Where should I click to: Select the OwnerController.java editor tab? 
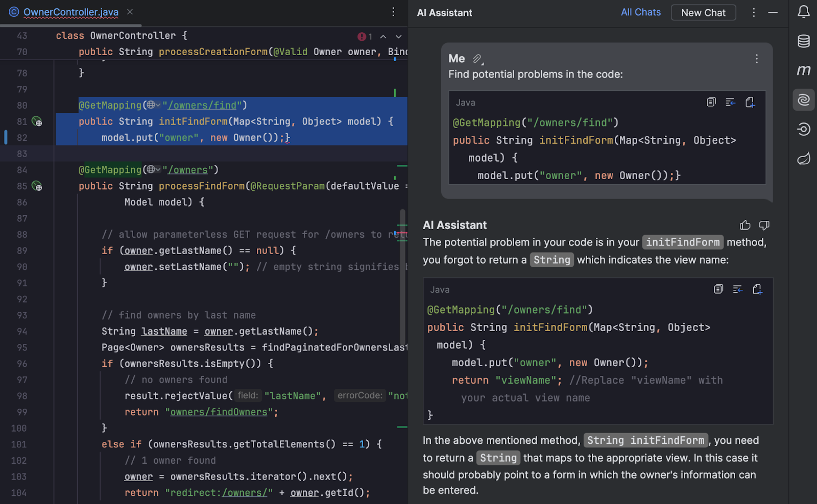[x=70, y=12]
